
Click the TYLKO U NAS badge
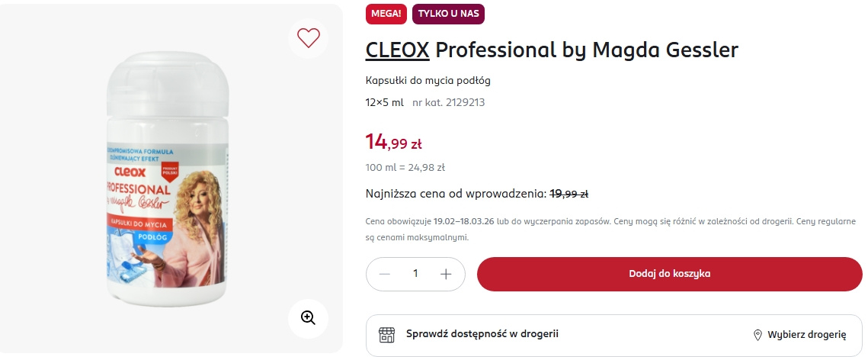(x=448, y=14)
